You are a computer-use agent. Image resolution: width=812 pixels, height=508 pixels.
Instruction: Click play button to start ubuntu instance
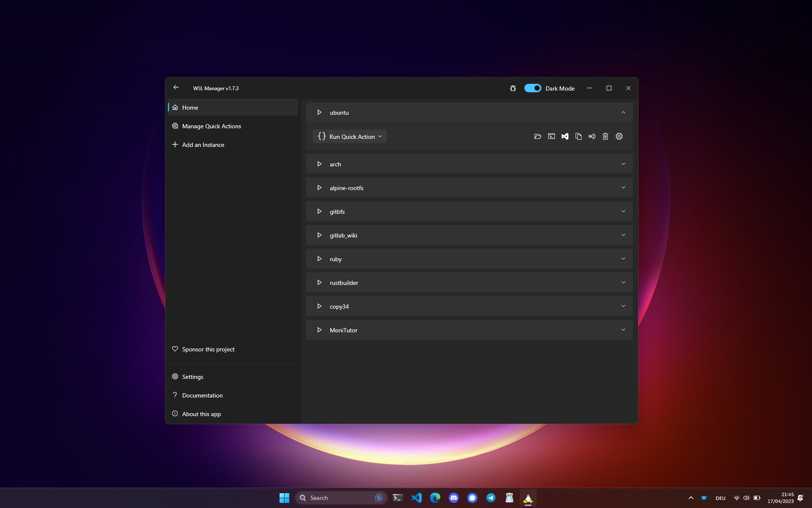coord(319,112)
